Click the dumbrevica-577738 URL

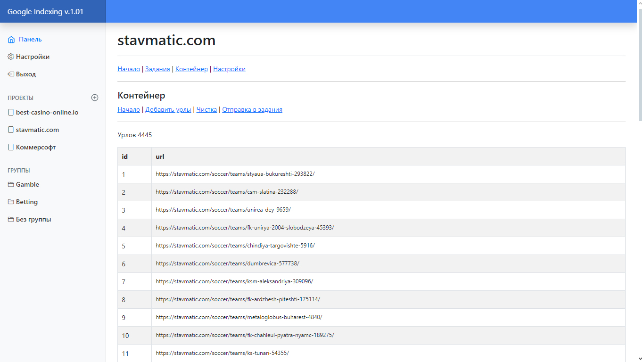click(x=228, y=263)
